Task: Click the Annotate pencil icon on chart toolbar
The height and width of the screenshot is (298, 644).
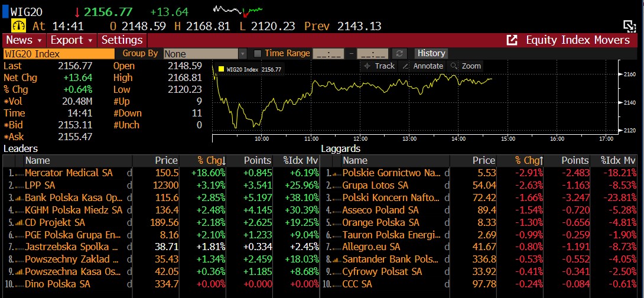Action: click(406, 66)
